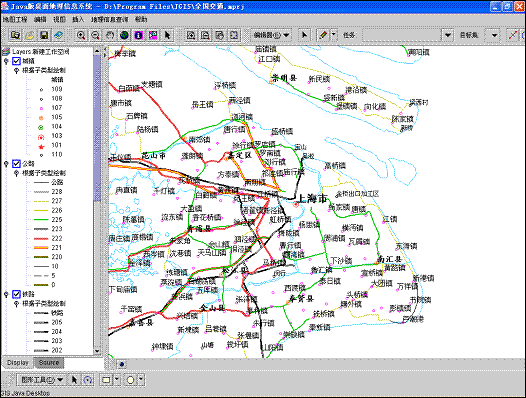The height and width of the screenshot is (398, 526).
Task: Select the Layers 新建工作空间 root entry
Action: coord(41,52)
